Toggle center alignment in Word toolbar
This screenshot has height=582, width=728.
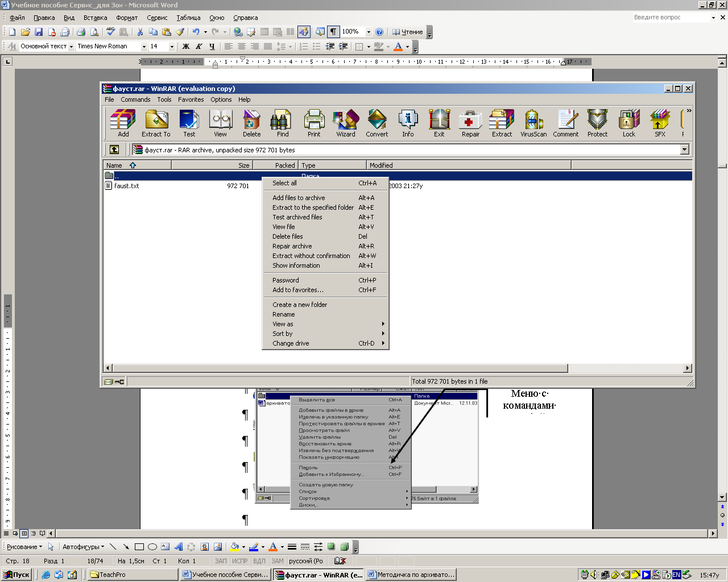(x=241, y=47)
